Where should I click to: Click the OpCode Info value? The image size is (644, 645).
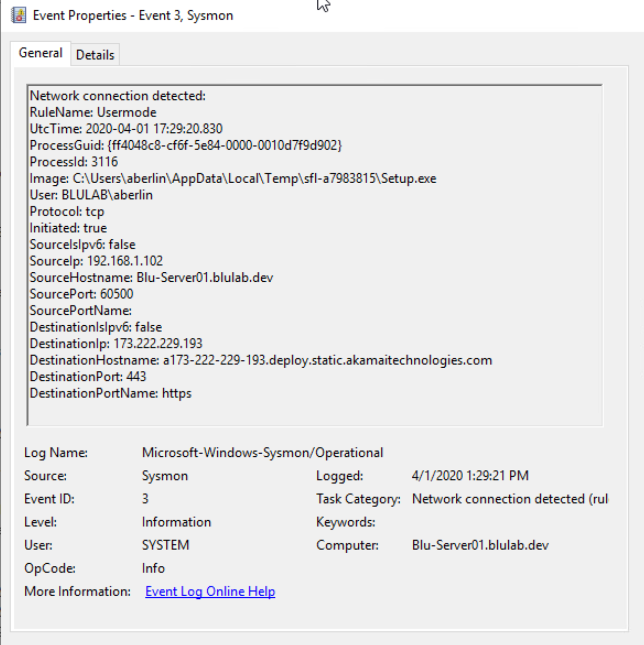[x=152, y=568]
